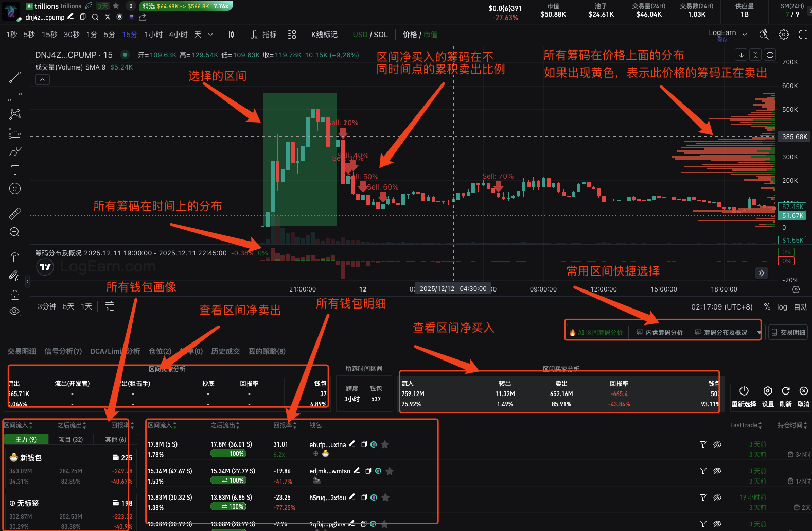Select the 项目 (32) wallet tab

pyautogui.click(x=70, y=439)
